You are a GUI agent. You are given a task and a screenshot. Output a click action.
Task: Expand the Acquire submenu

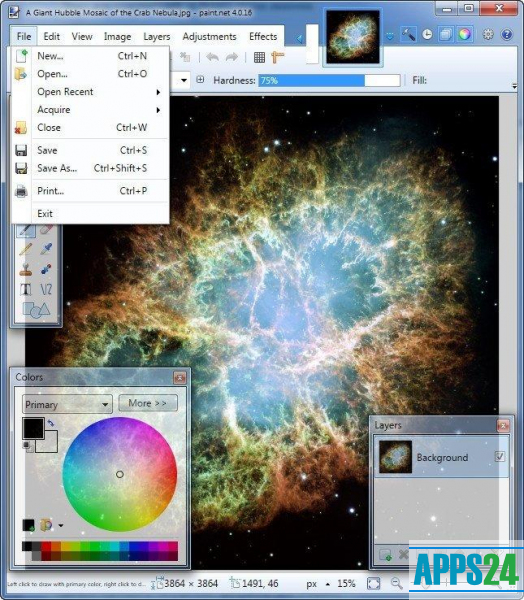coord(91,110)
